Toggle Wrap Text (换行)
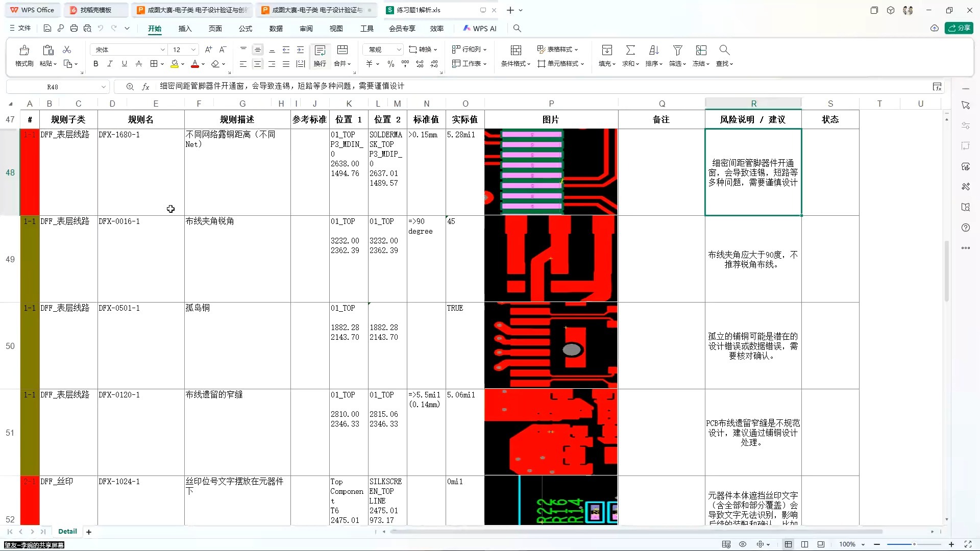Screen dimensions: 980x551 click(320, 56)
